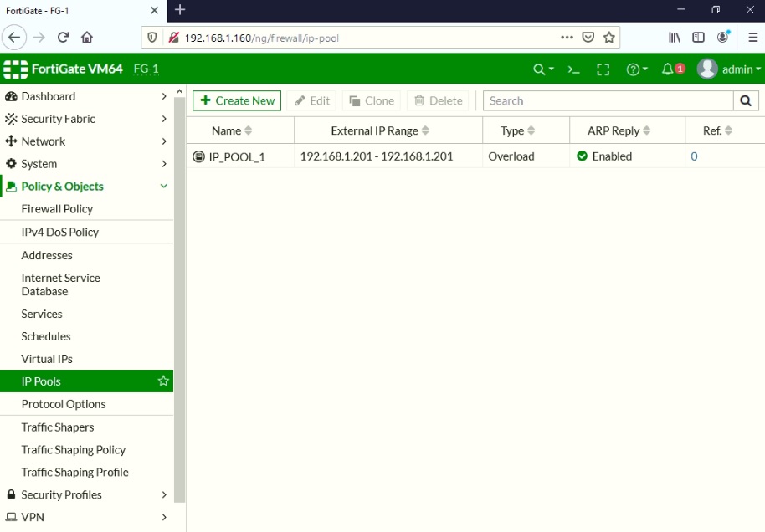This screenshot has width=765, height=532.
Task: Expand the VPN sidebar section
Action: (x=34, y=517)
